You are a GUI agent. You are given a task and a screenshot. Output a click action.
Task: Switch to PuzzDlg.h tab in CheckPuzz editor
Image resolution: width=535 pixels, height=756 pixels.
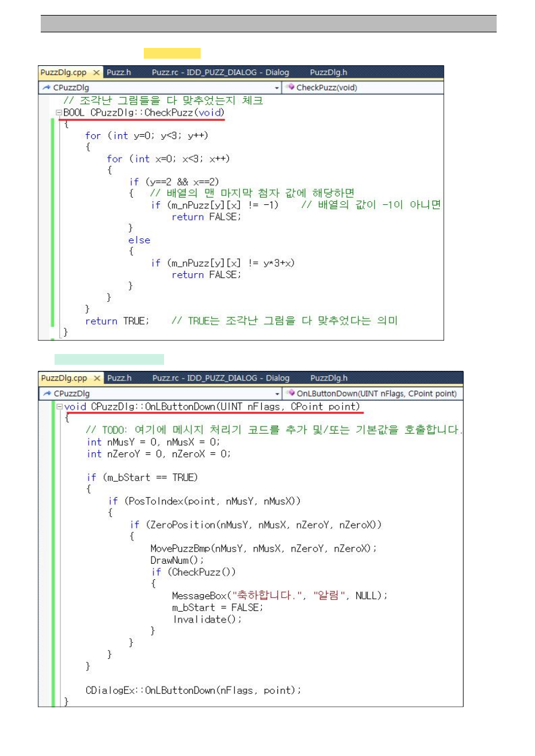328,72
